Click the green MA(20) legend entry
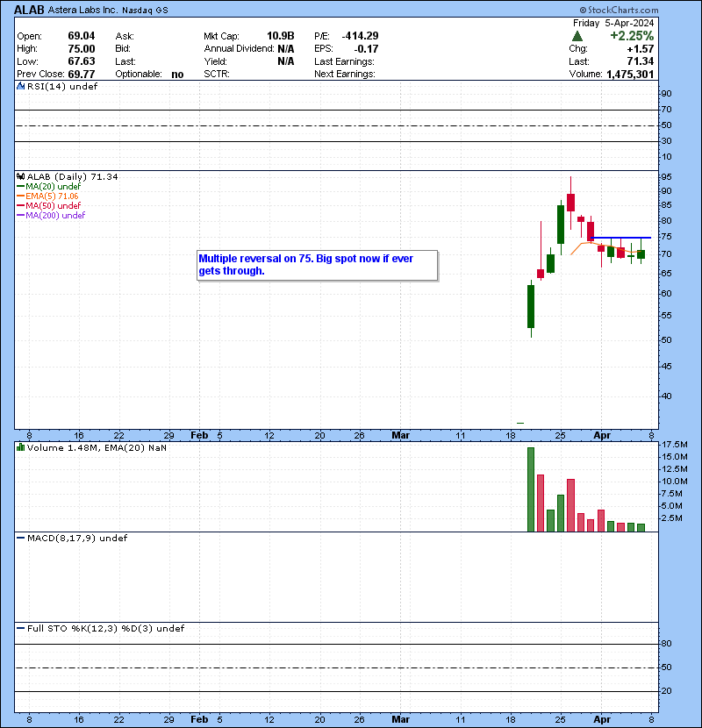The width and height of the screenshot is (702, 728). pyautogui.click(x=49, y=186)
